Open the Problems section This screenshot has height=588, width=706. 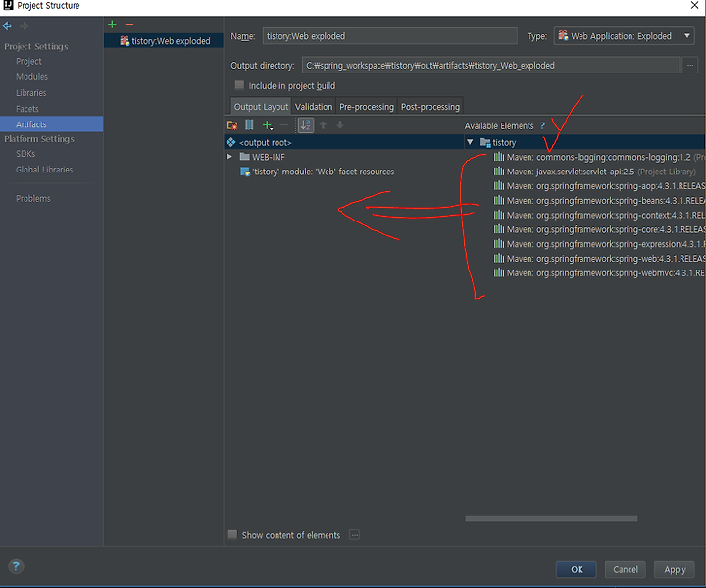33,198
